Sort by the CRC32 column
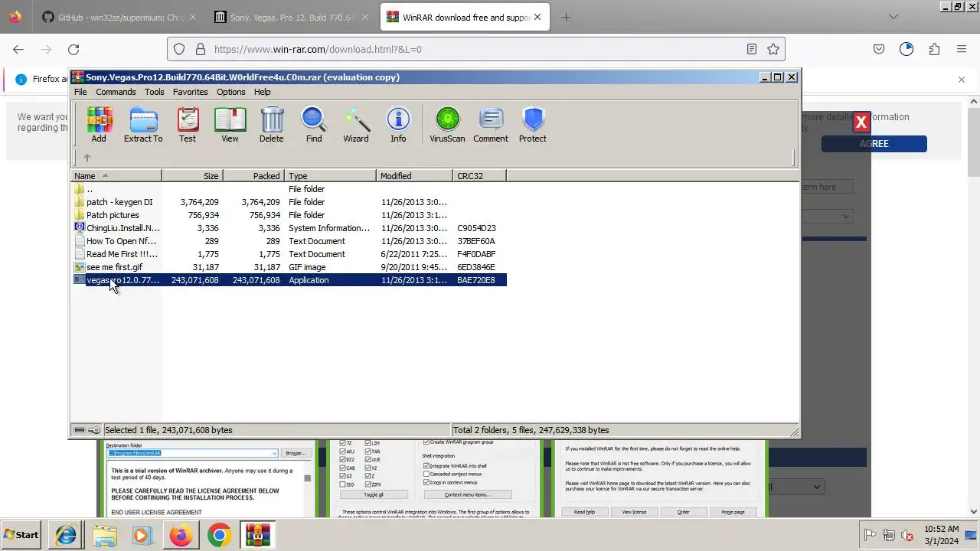 coord(479,176)
